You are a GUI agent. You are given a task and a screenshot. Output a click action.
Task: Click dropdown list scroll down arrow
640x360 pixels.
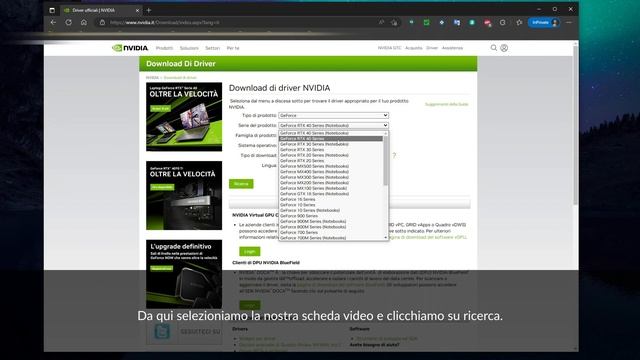[386, 238]
